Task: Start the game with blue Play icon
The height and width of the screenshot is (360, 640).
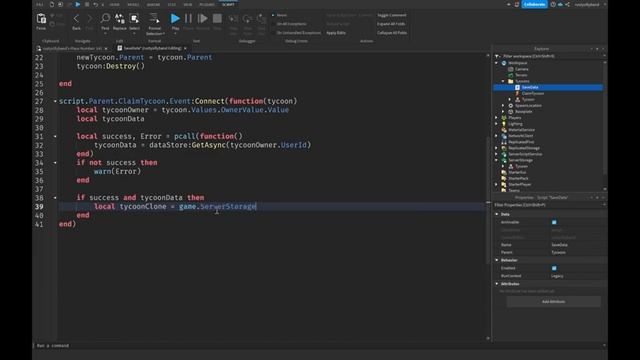Action: click(x=175, y=18)
